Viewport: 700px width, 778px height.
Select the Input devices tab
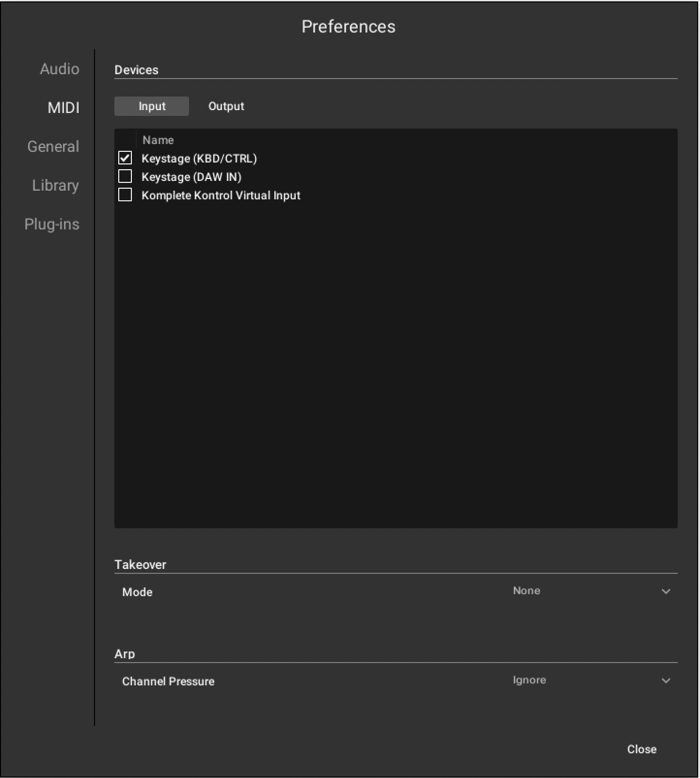coord(152,106)
